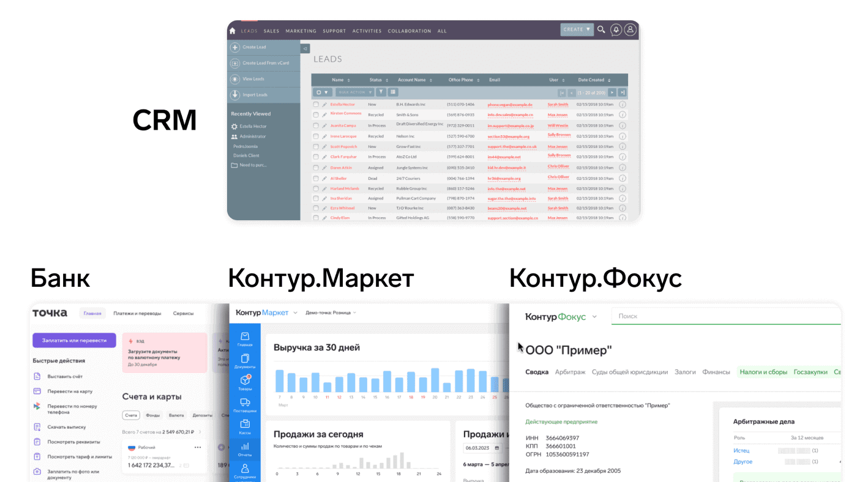Open the MARKETING menu in CRM

pyautogui.click(x=301, y=31)
